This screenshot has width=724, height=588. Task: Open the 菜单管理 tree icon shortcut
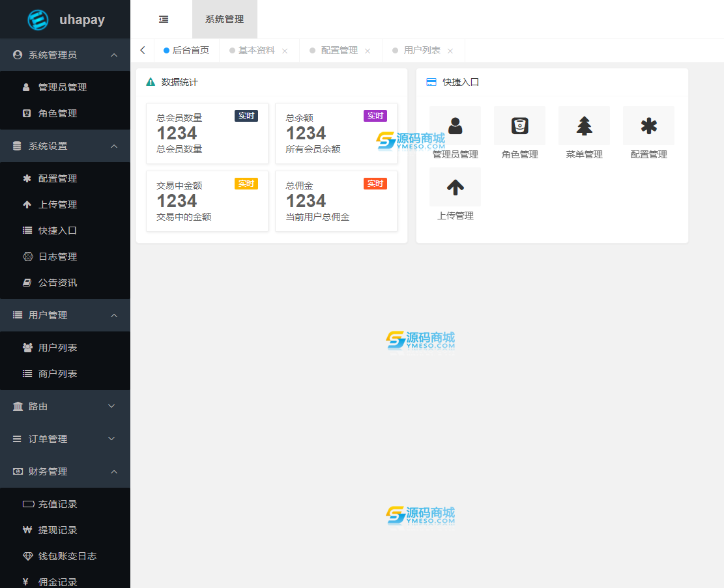click(x=584, y=126)
